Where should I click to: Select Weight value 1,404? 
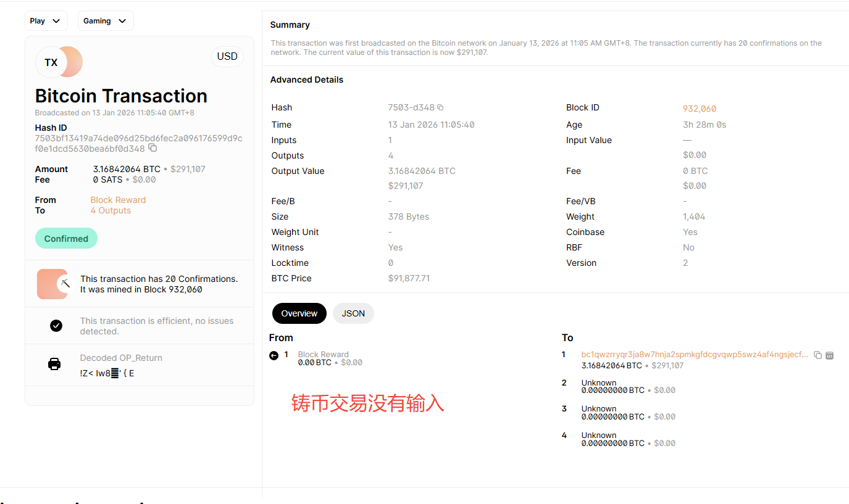(694, 217)
